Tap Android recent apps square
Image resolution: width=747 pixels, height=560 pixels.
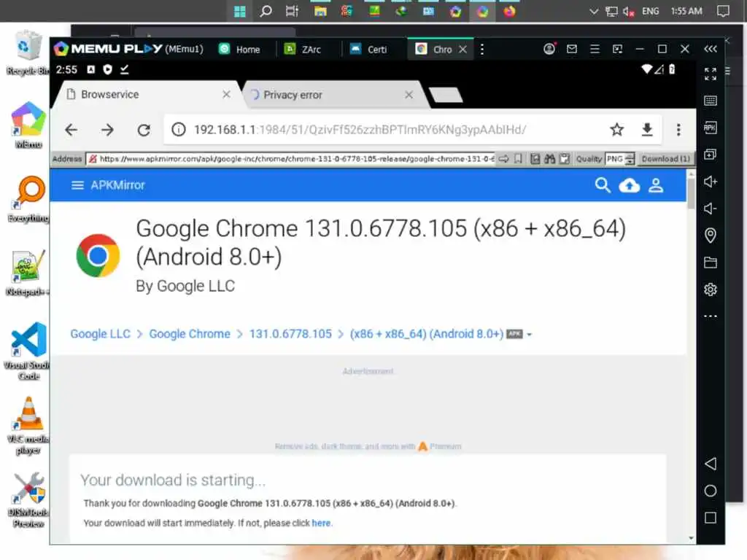tap(711, 518)
